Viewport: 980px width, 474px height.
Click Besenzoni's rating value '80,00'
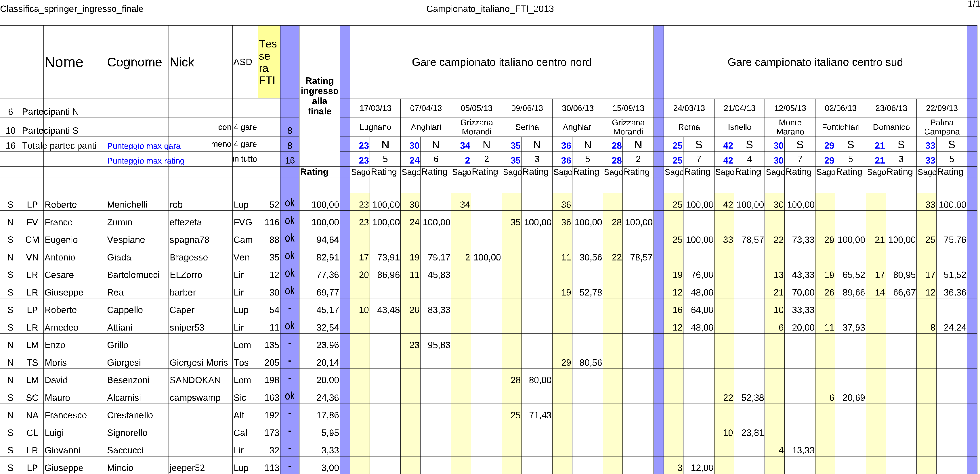click(540, 380)
